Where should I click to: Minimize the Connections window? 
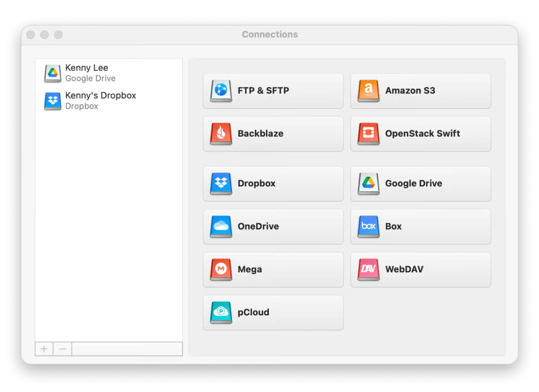point(45,35)
